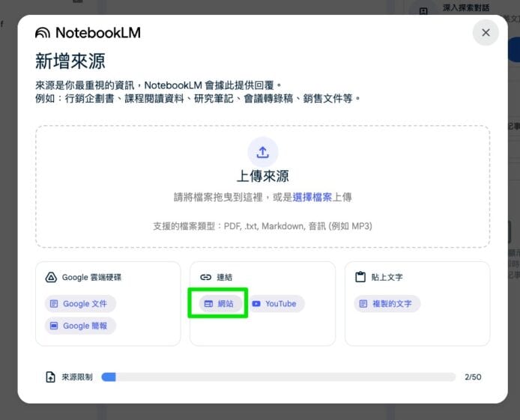
Task: Close the add source dialog
Action: 486,33
